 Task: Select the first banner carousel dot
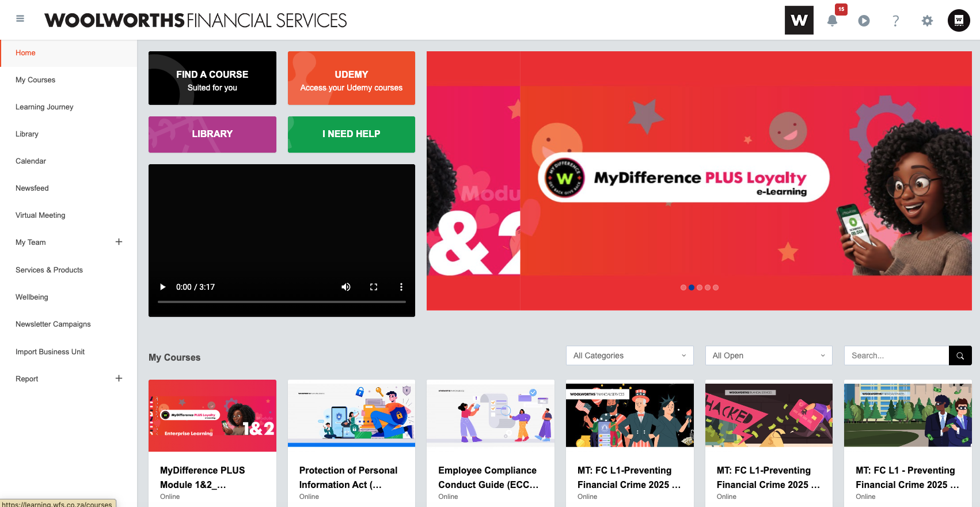(x=683, y=287)
